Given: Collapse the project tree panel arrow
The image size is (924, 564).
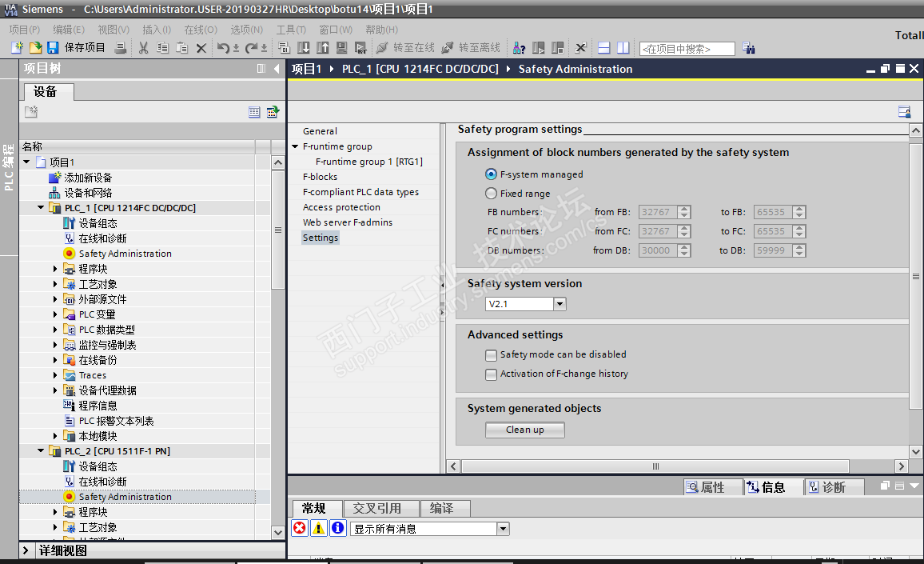Looking at the screenshot, I should click(x=277, y=69).
